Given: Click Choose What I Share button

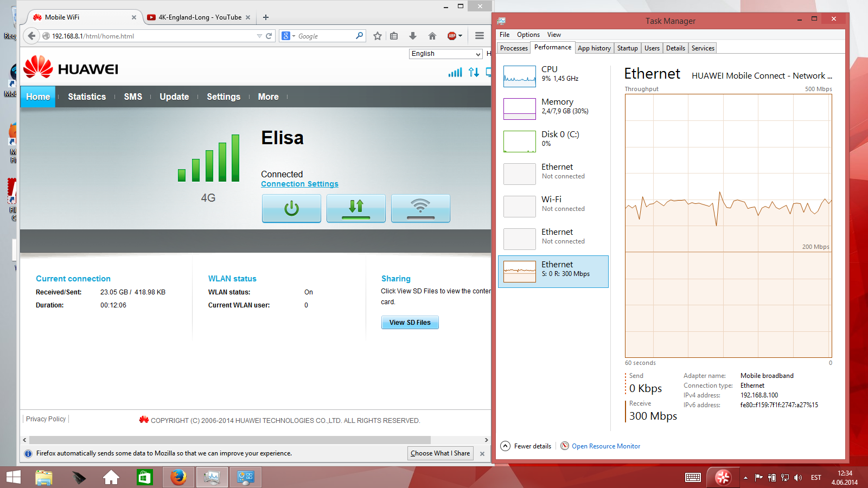Looking at the screenshot, I should pyautogui.click(x=441, y=453).
